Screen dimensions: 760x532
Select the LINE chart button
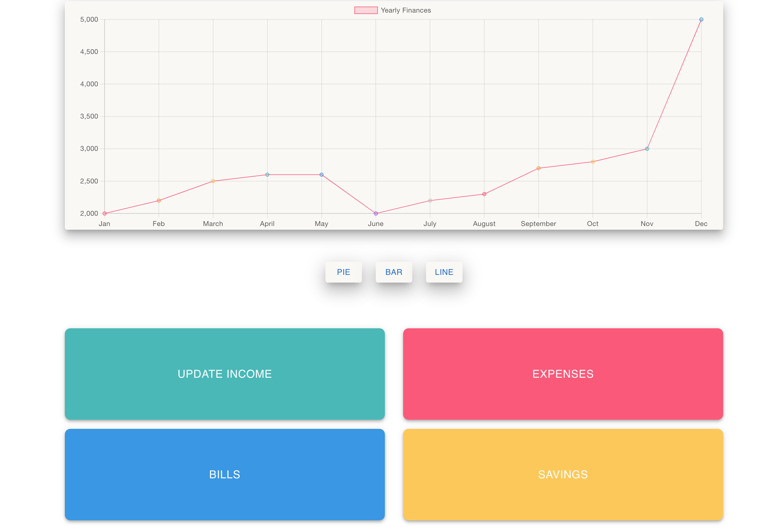point(444,272)
